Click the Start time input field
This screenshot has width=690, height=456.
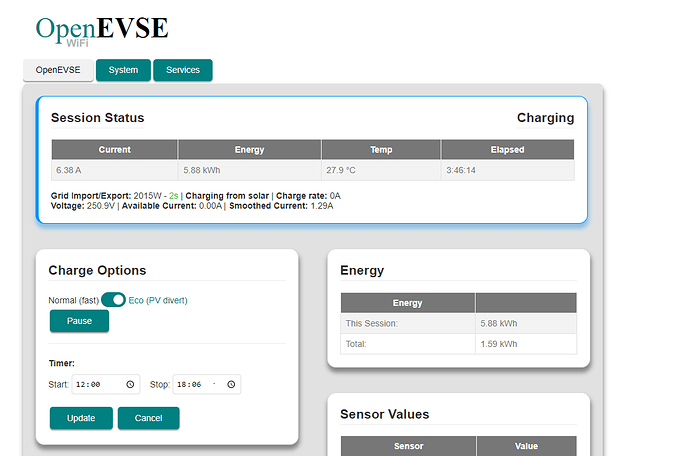pyautogui.click(x=106, y=384)
